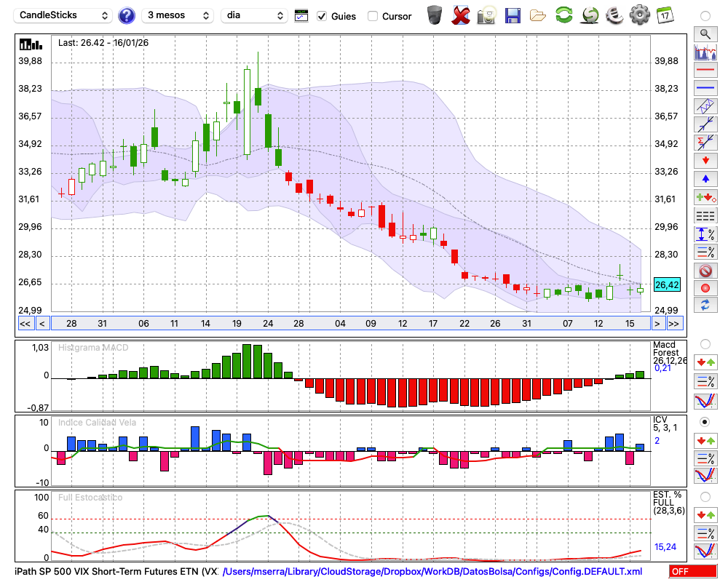Open the Config.DEFAULT.xml file path link
This screenshot has width=728, height=582.
tap(432, 572)
